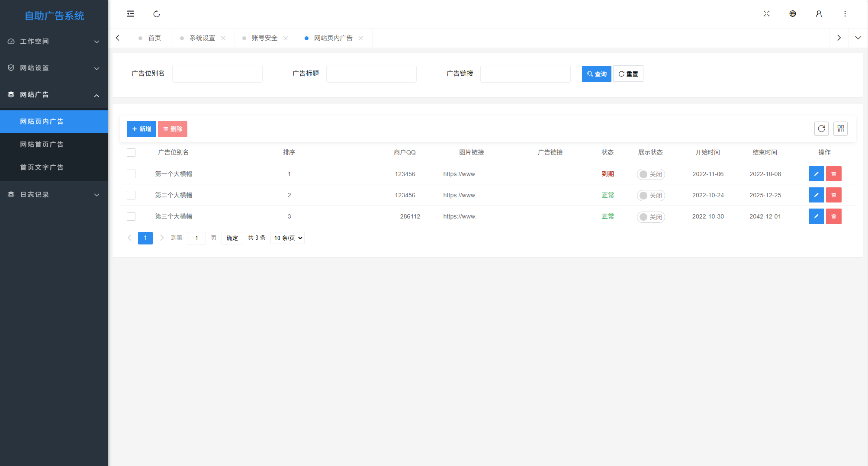The image size is (868, 466).
Task: Expand the 日志记录 sidebar menu
Action: [54, 195]
